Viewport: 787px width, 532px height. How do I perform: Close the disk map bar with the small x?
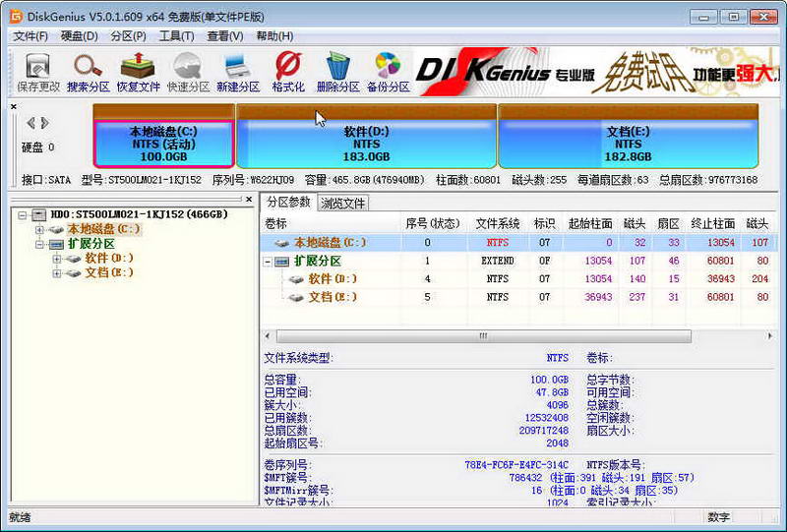coord(14,106)
